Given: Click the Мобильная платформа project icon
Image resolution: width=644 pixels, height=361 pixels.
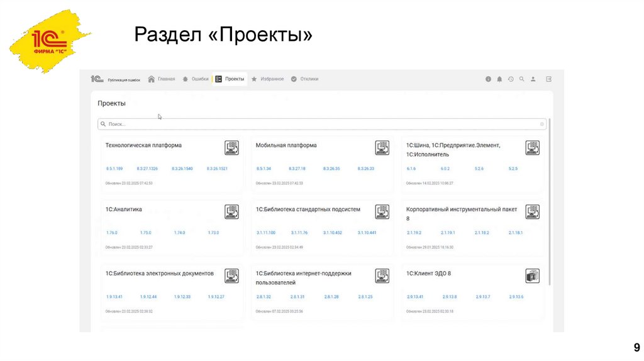Looking at the screenshot, I should [x=382, y=148].
